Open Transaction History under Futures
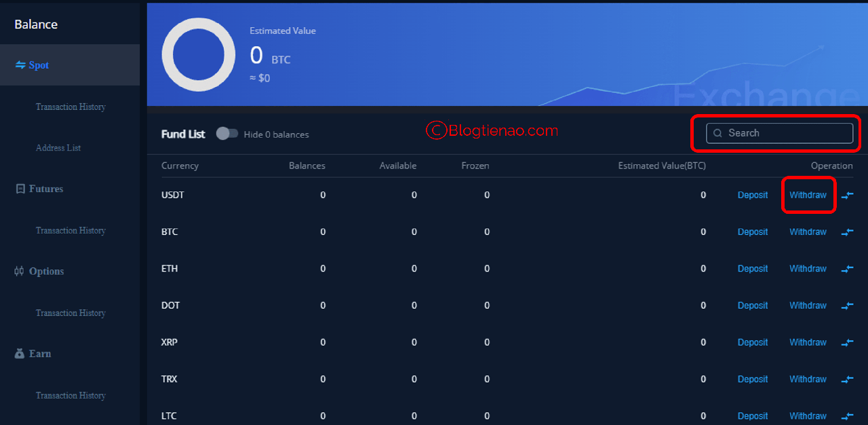Viewport: 868px width, 425px height. (71, 231)
